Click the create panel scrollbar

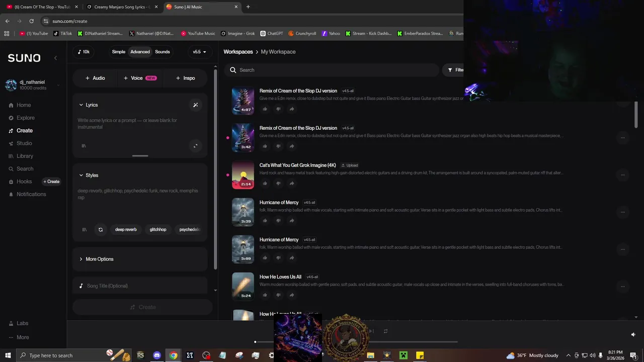point(215,168)
